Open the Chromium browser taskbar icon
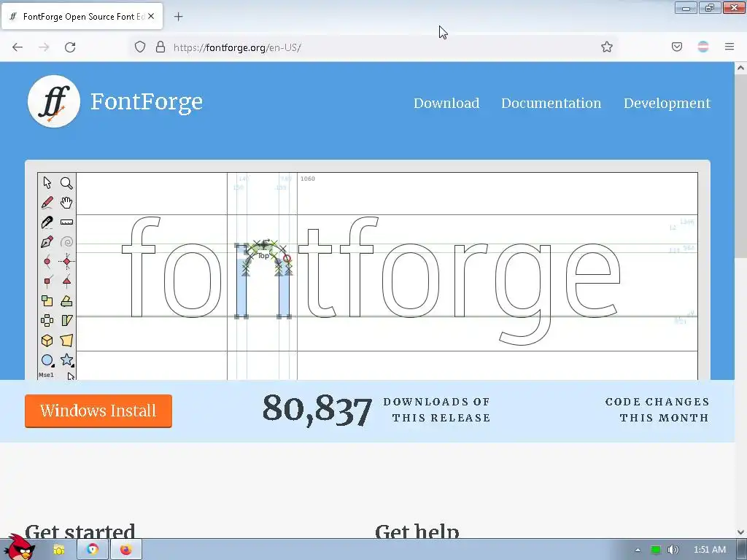The width and height of the screenshot is (747, 560). tap(93, 550)
